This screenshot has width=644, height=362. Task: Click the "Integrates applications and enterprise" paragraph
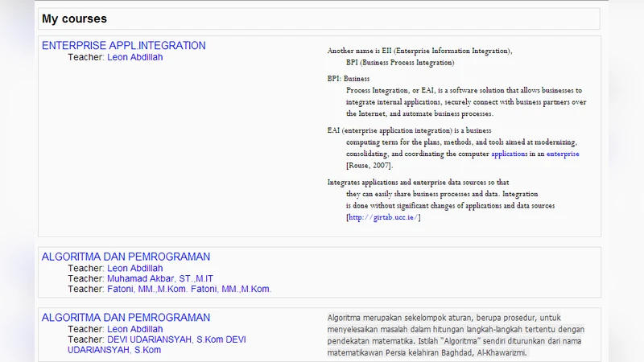pos(418,183)
